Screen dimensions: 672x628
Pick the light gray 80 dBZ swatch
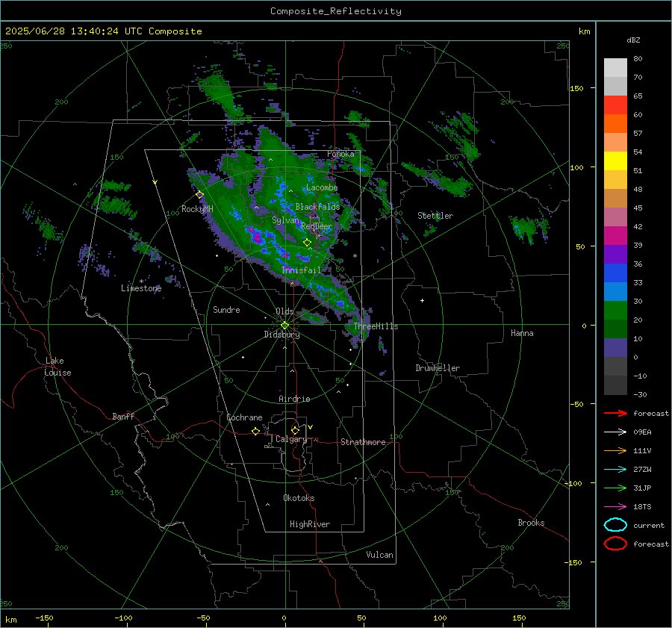[615, 68]
